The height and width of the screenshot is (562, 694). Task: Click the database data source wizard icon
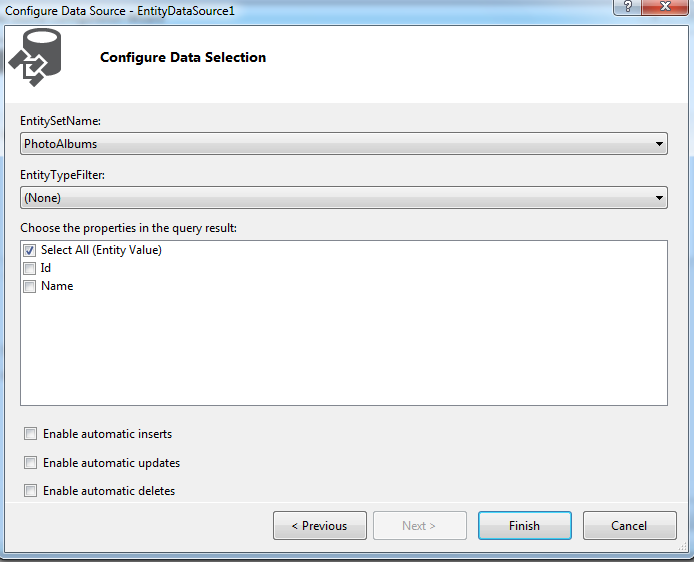tap(35, 57)
